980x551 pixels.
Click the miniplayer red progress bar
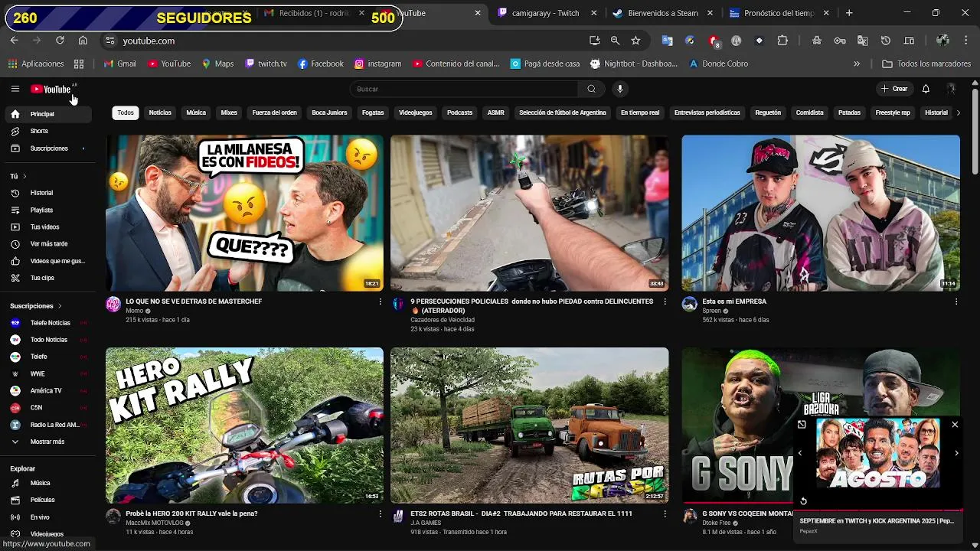(878, 510)
